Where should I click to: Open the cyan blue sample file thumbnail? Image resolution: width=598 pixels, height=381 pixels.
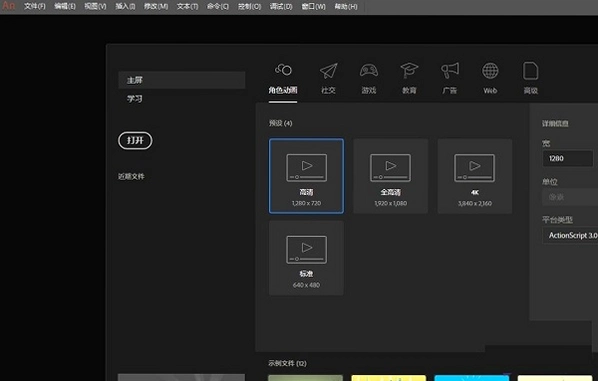[x=472, y=378]
